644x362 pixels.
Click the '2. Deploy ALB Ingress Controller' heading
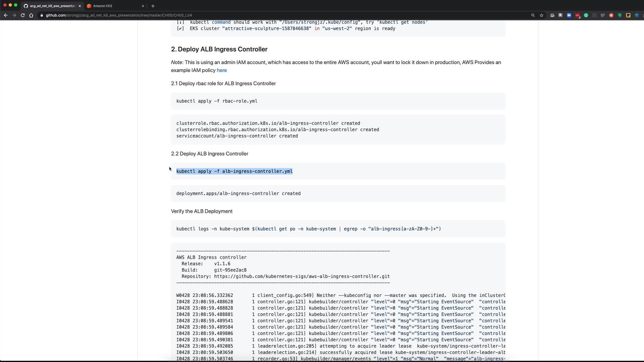coord(219,49)
